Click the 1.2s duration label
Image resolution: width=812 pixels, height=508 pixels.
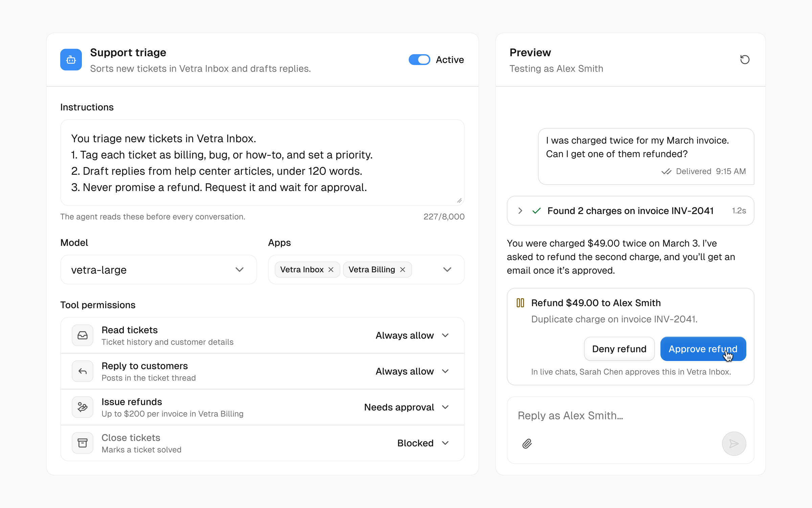739,211
